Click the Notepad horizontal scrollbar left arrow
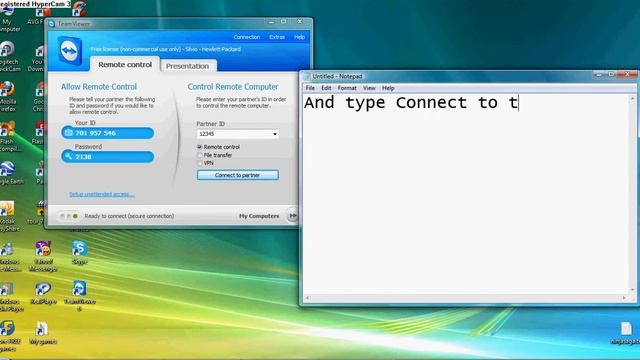 tap(307, 298)
